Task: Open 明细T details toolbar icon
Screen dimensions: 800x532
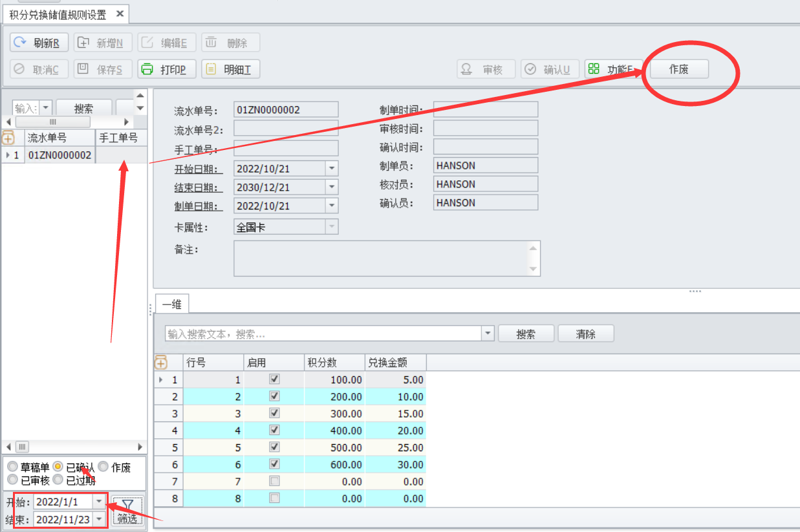Action: pos(211,69)
